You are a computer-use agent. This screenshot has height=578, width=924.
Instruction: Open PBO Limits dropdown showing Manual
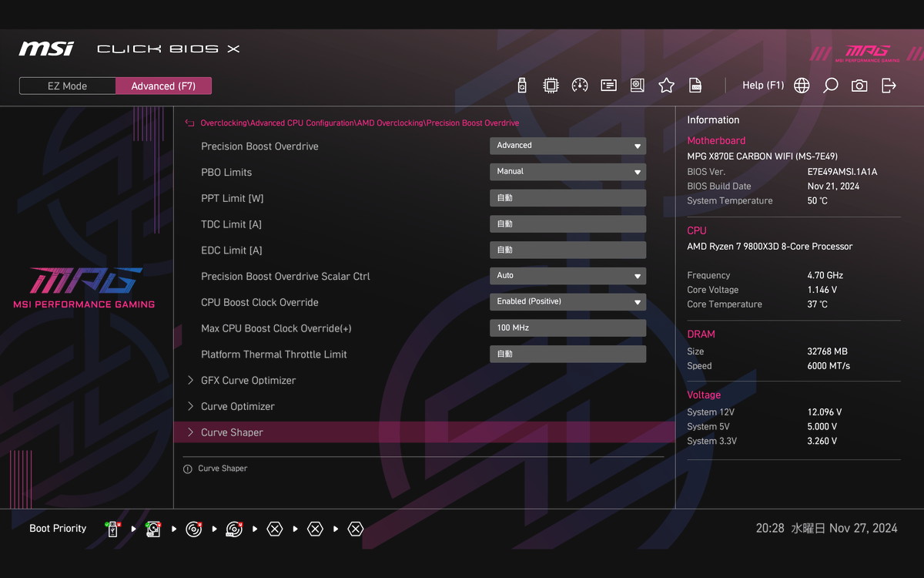(567, 172)
